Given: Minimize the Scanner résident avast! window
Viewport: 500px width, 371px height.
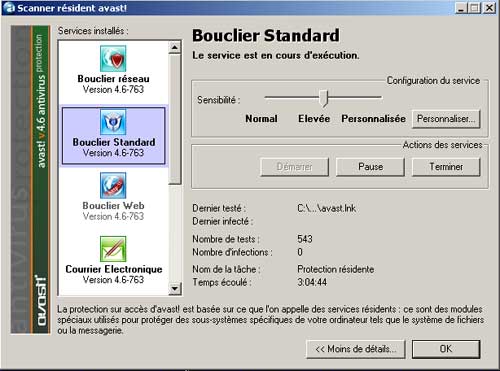Looking at the screenshot, I should 461,8.
